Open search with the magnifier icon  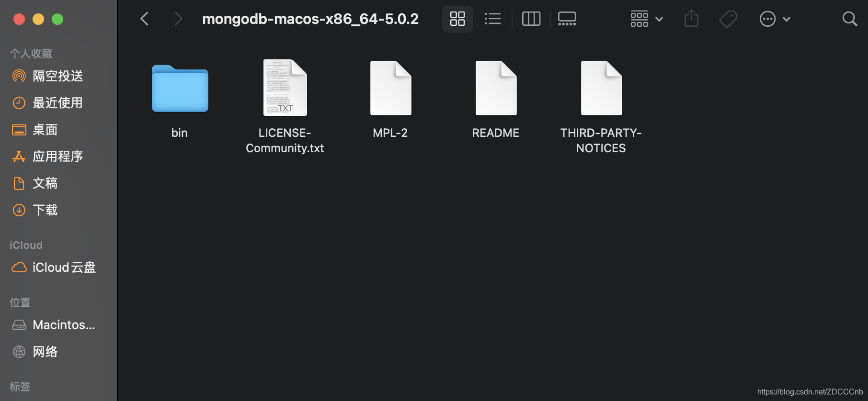click(850, 19)
